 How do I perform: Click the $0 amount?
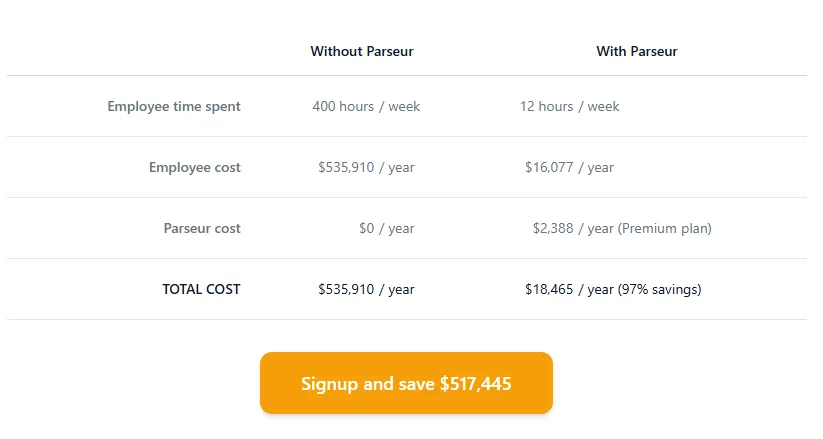coord(366,228)
